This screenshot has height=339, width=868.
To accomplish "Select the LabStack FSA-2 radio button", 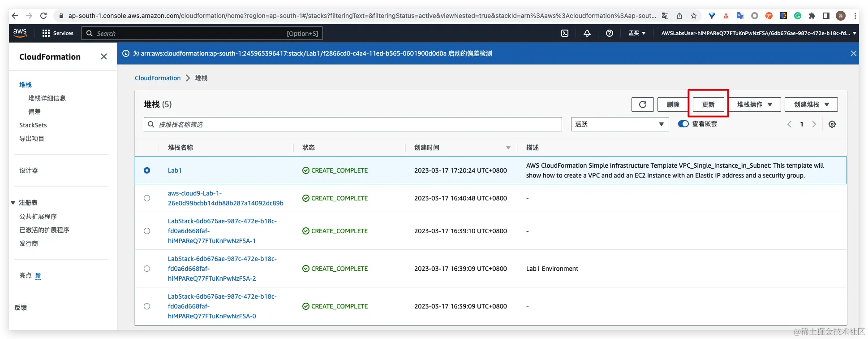I will click(147, 269).
